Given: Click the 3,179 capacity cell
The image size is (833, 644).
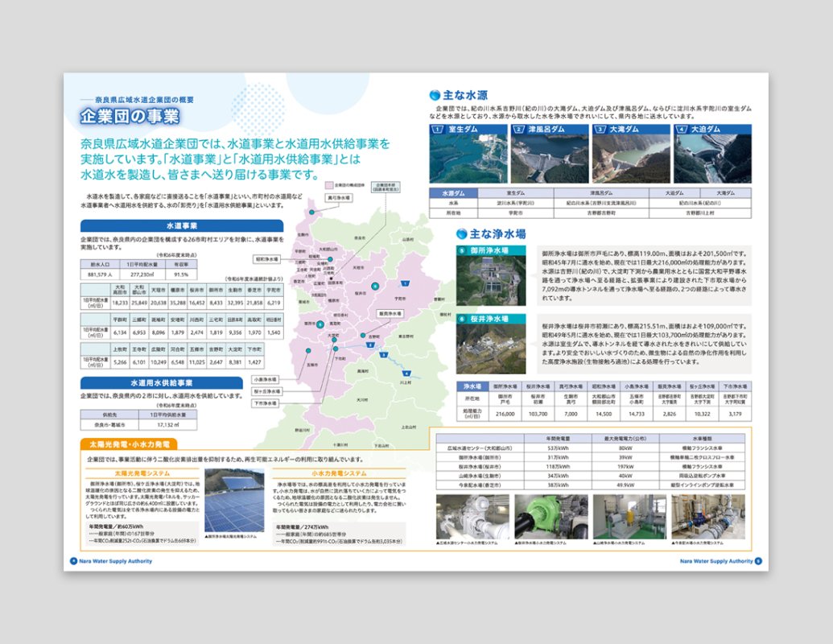Looking at the screenshot, I should pos(736,414).
